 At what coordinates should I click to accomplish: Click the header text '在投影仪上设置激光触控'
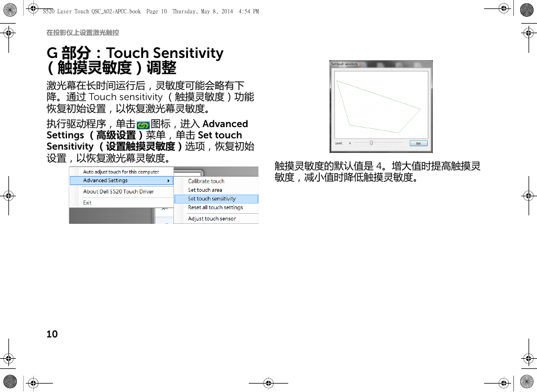point(83,33)
